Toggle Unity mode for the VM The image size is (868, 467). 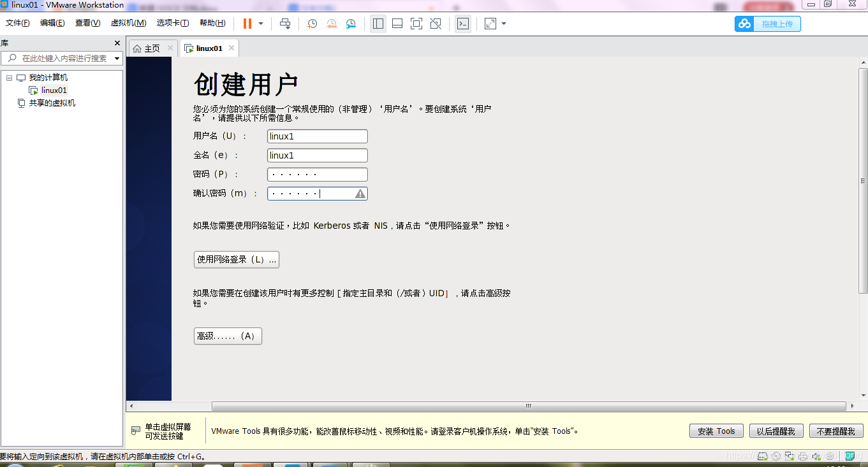pos(435,23)
